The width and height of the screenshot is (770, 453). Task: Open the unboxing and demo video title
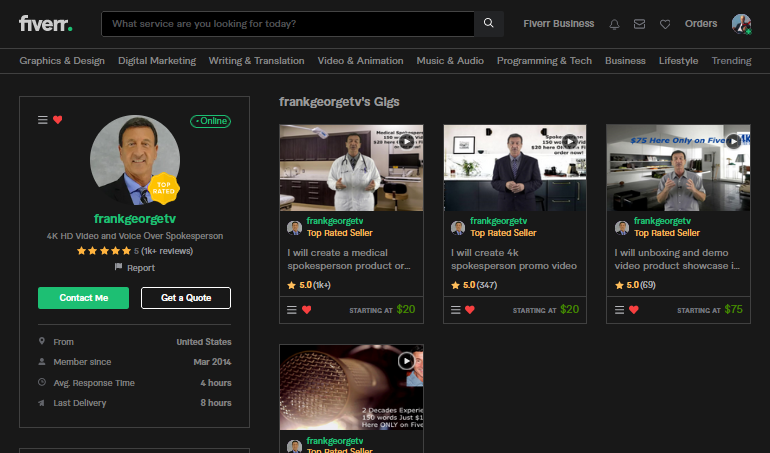point(677,259)
